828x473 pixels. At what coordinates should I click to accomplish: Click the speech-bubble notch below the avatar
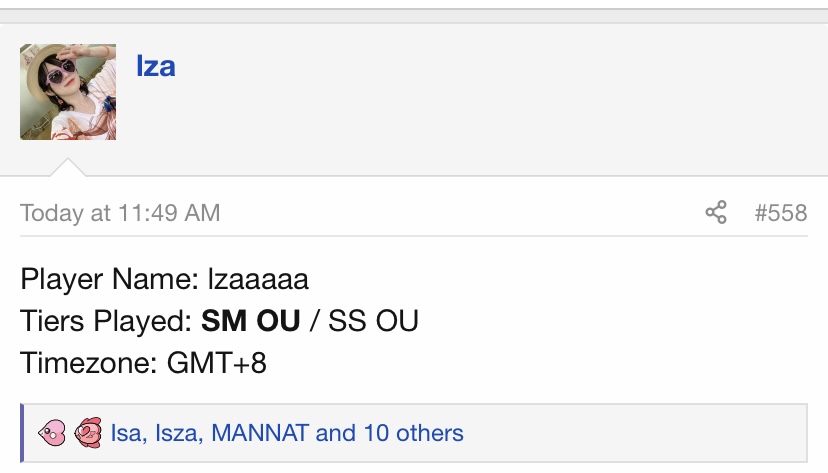68,167
